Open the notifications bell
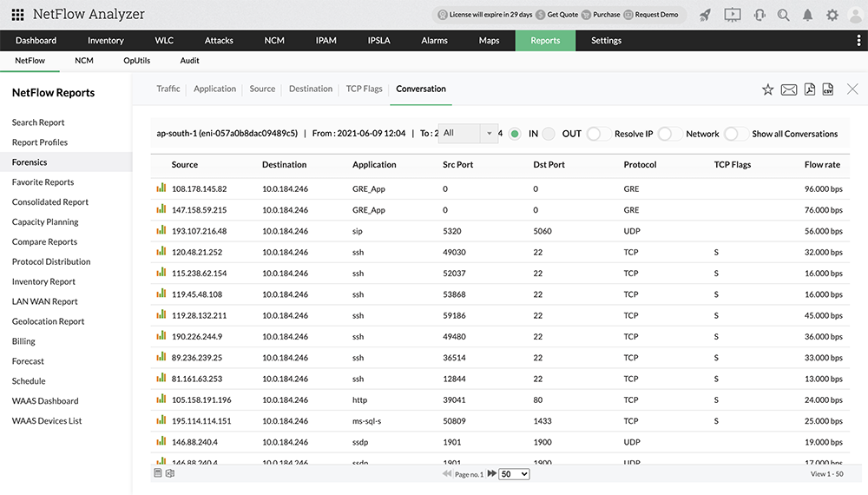 807,15
